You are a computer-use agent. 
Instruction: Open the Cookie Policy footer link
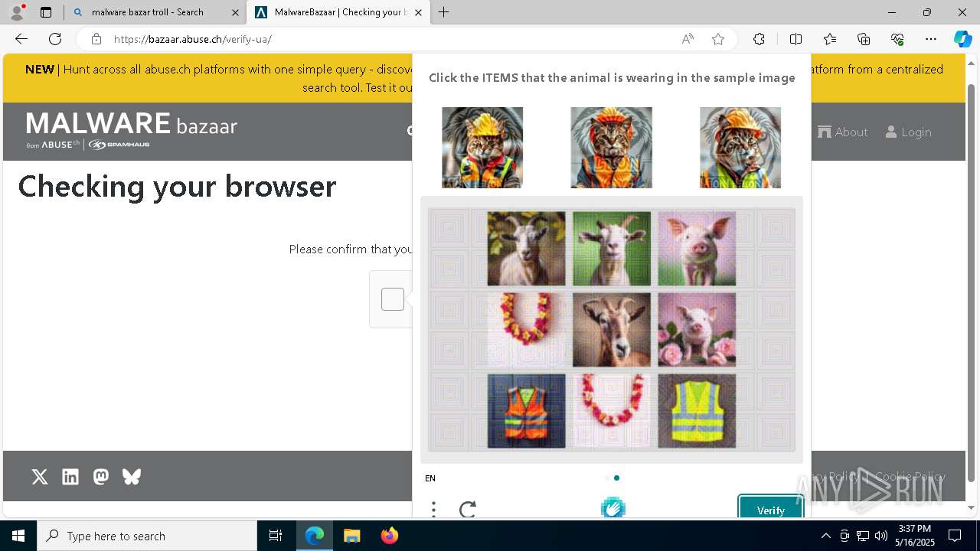pyautogui.click(x=910, y=477)
